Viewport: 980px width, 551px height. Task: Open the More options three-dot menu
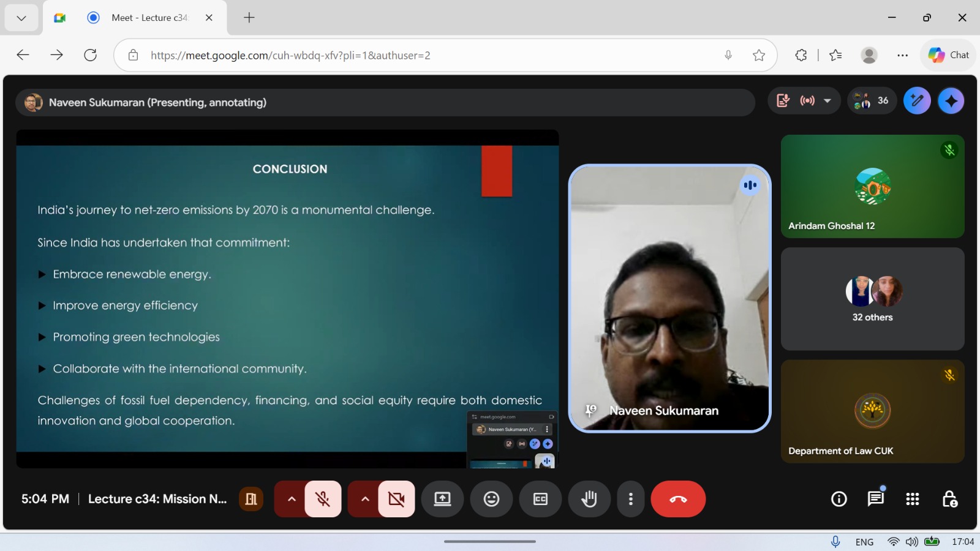point(631,499)
